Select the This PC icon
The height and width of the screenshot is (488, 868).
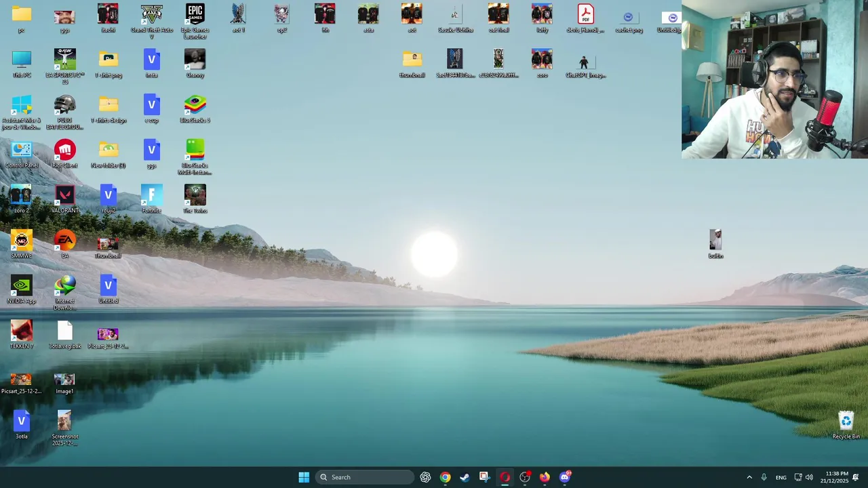coord(22,64)
